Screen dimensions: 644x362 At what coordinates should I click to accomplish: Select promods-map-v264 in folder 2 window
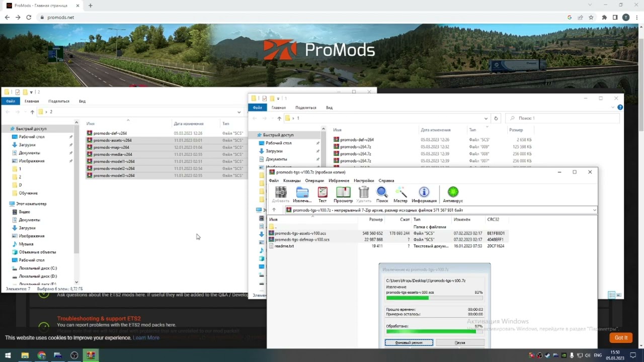(x=111, y=147)
